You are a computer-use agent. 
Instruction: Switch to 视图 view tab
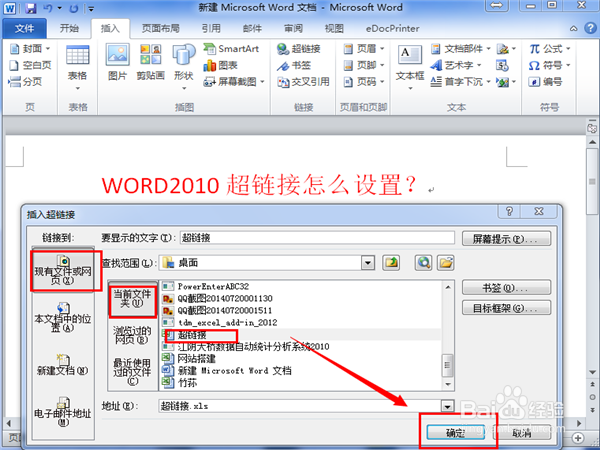[334, 28]
